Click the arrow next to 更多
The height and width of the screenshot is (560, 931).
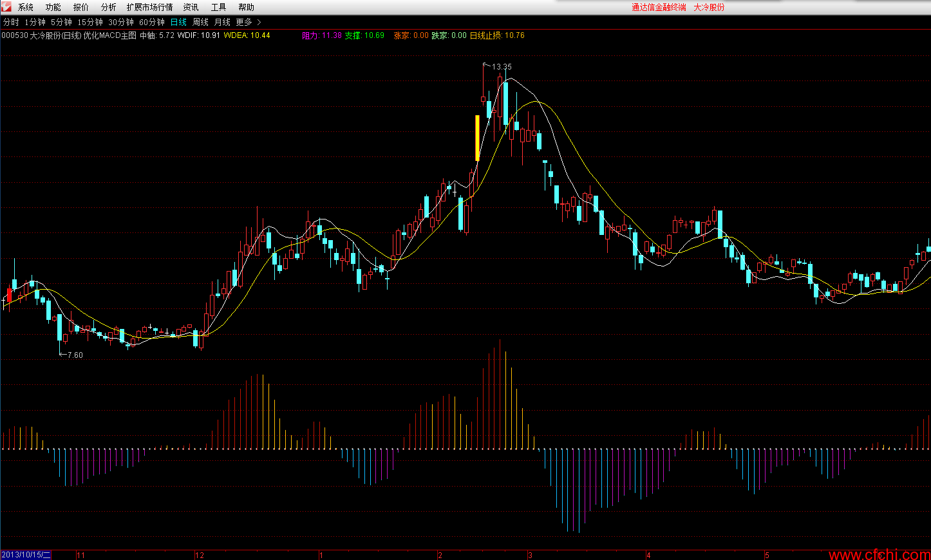259,22
